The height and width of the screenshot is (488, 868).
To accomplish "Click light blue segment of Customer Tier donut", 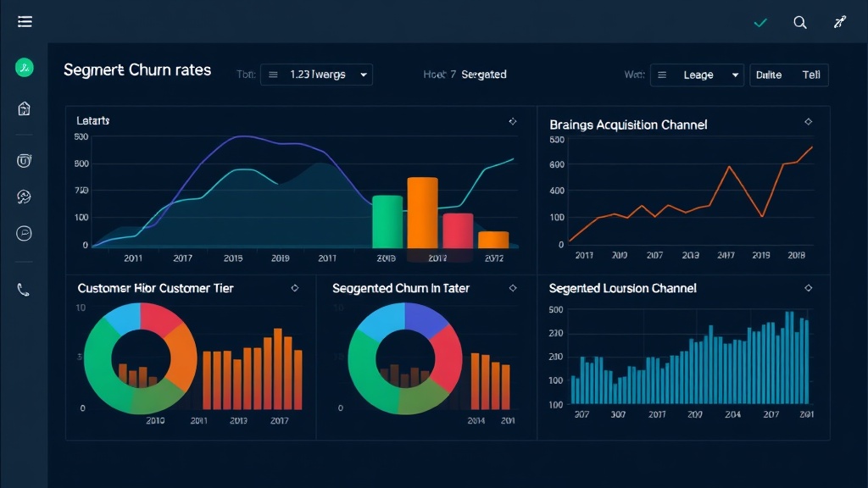I will 125,318.
